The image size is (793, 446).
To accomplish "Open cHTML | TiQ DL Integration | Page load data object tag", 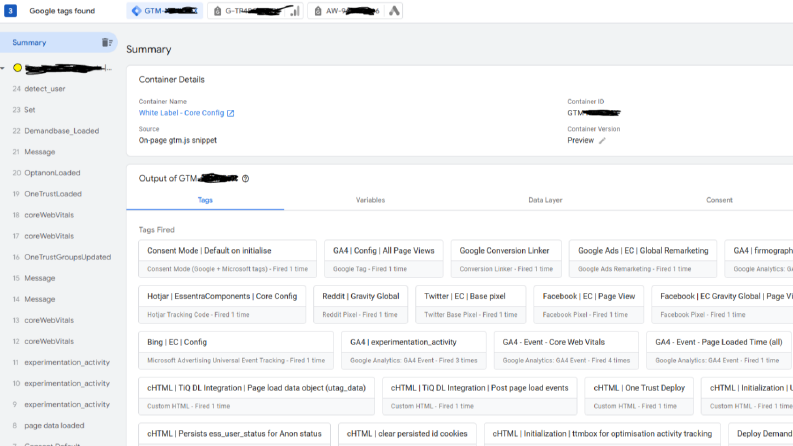I will (256, 396).
